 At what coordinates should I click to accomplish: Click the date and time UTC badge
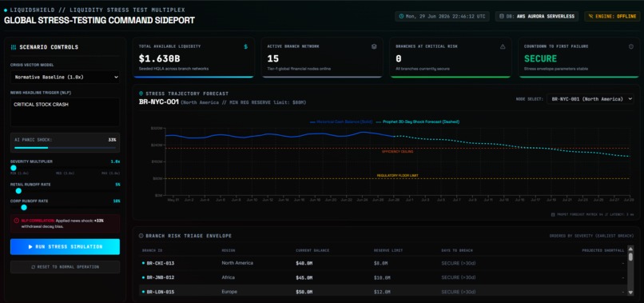[443, 17]
